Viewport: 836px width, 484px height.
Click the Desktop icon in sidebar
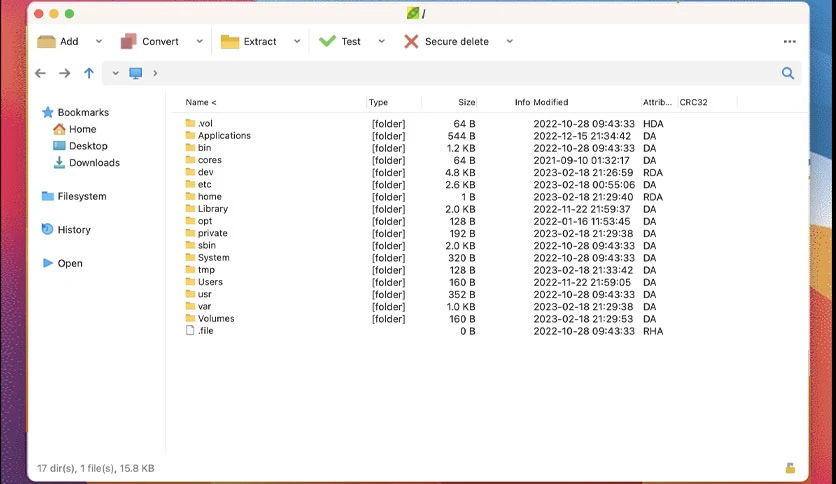59,146
